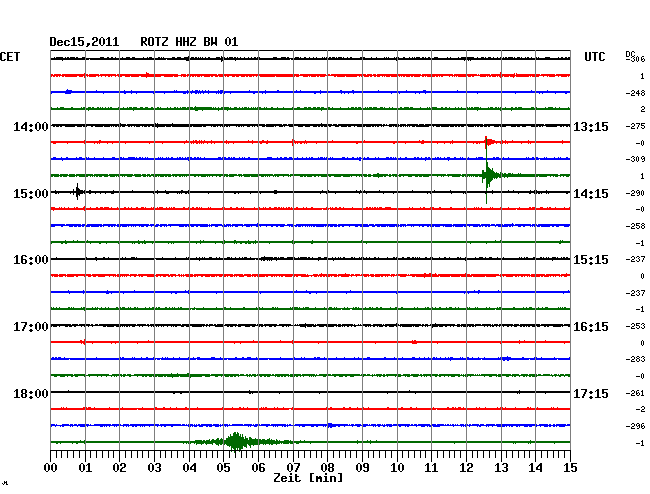The height and width of the screenshot is (494, 650).
Task: Click the DC offset value '-290'
Action: 635,193
